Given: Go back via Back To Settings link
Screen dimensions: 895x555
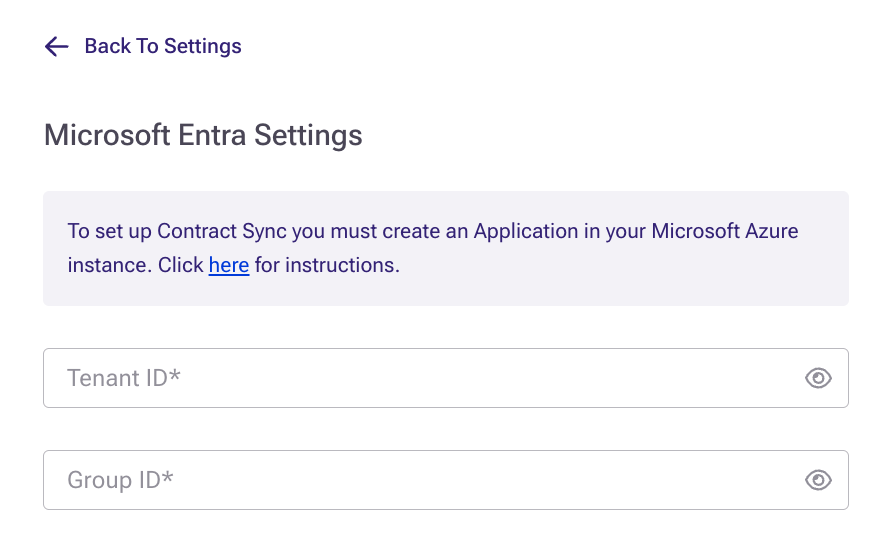Looking at the screenshot, I should tap(162, 46).
